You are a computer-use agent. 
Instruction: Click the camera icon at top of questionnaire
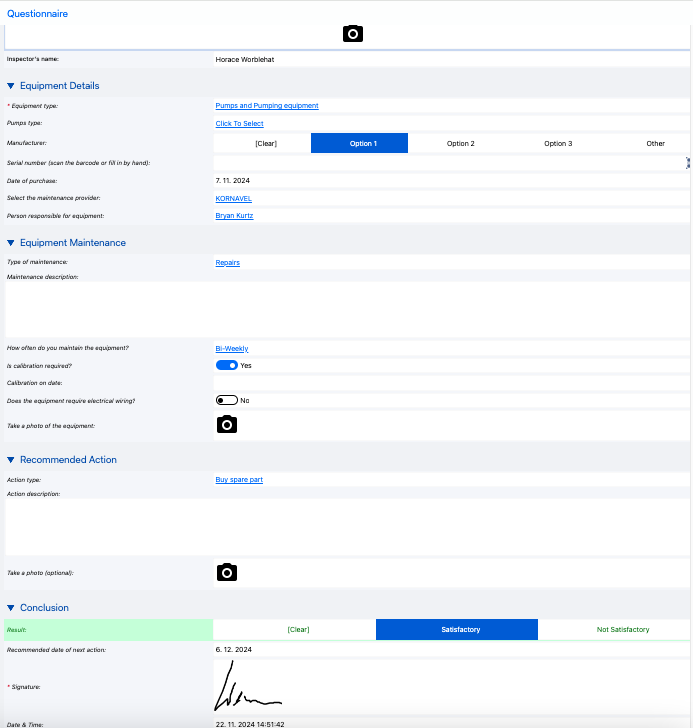point(352,34)
